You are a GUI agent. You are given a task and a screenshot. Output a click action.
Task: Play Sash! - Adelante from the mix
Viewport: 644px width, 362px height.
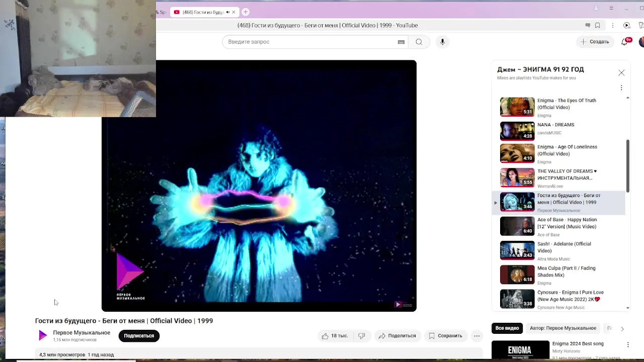(x=558, y=251)
